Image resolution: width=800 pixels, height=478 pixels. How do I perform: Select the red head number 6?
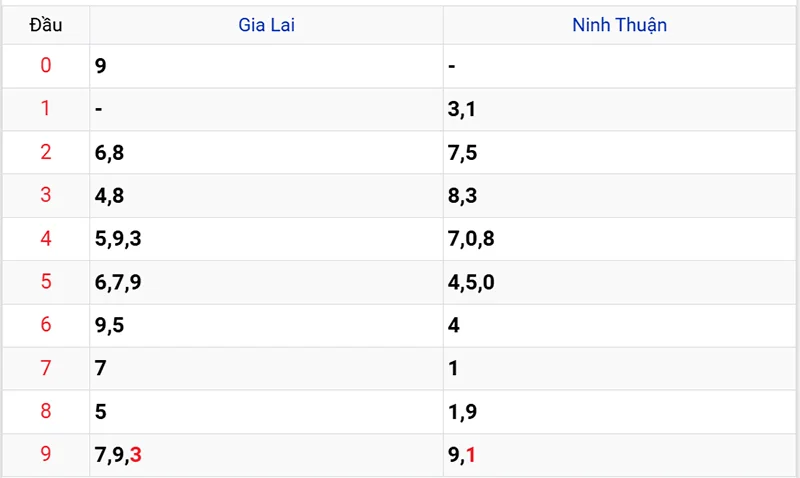[46, 325]
